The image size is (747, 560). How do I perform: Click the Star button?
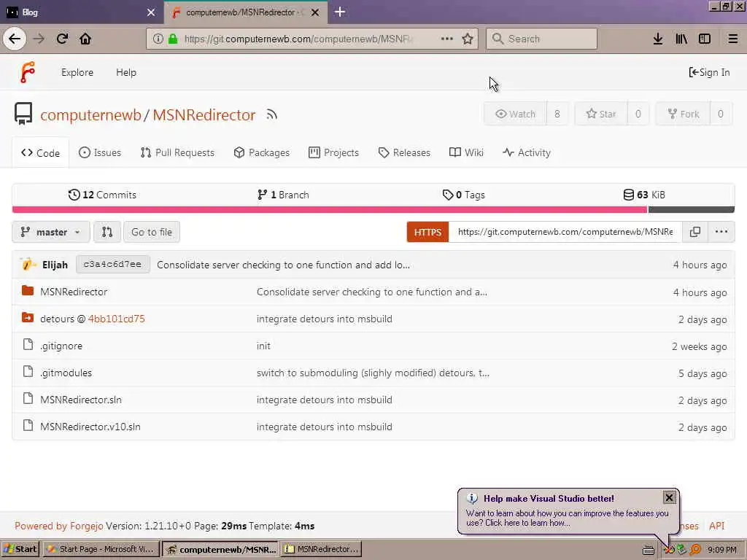coord(601,114)
